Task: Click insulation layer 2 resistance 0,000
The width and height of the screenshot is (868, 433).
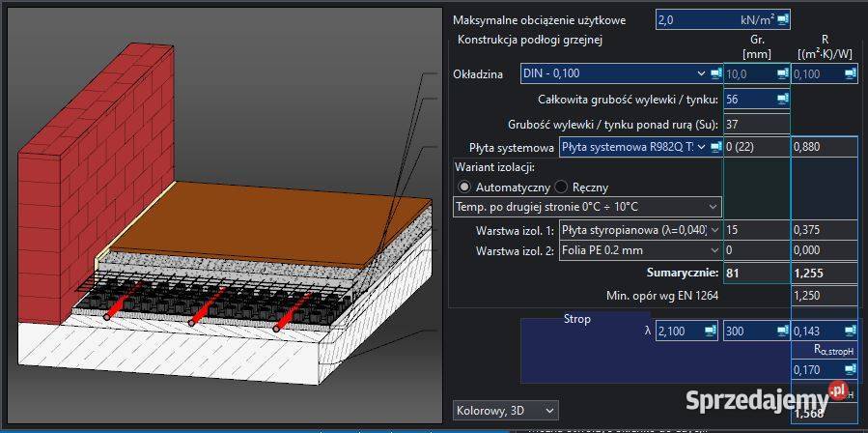Action: (x=825, y=250)
